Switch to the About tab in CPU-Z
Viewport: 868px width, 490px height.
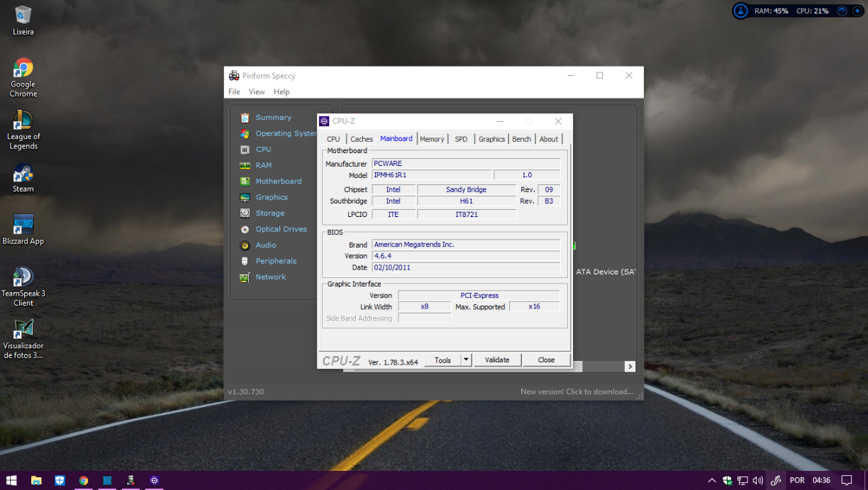[x=549, y=139]
